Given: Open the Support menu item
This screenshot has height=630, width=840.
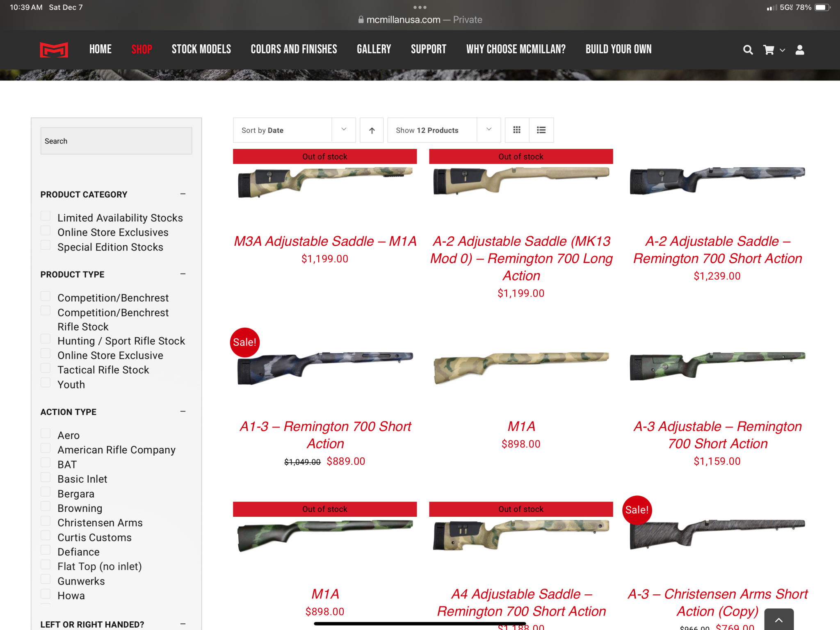Looking at the screenshot, I should tap(429, 50).
